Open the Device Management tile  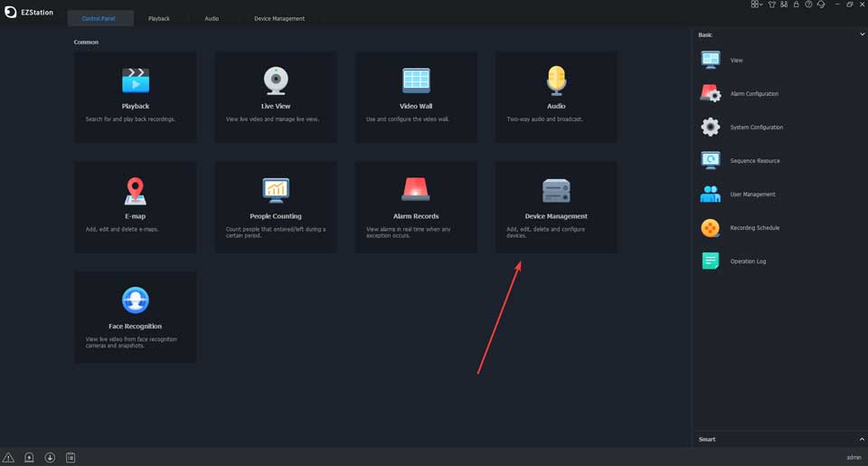click(x=556, y=207)
